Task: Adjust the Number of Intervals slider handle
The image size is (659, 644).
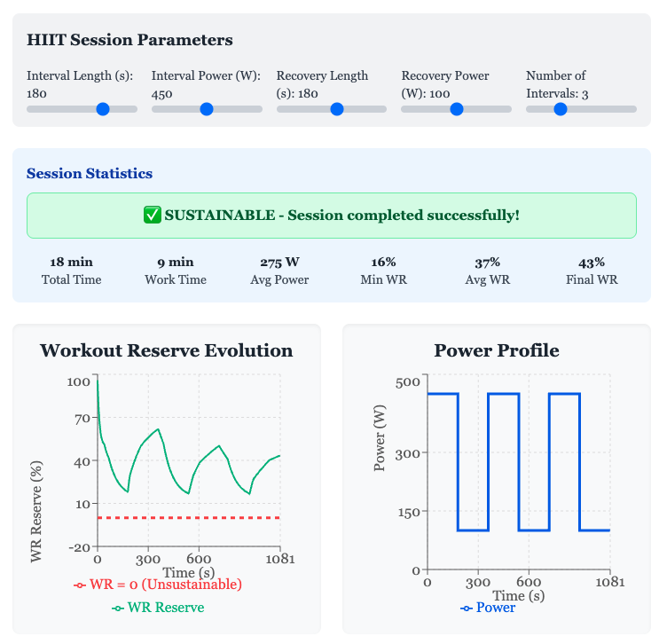Action: point(561,109)
